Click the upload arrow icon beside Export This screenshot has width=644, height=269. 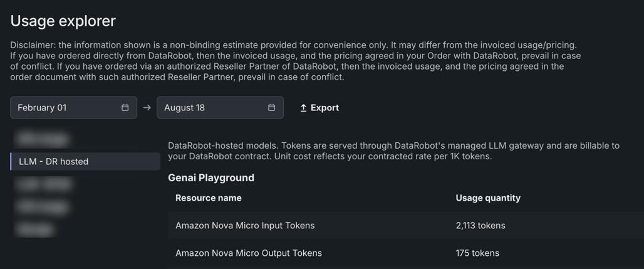[303, 108]
